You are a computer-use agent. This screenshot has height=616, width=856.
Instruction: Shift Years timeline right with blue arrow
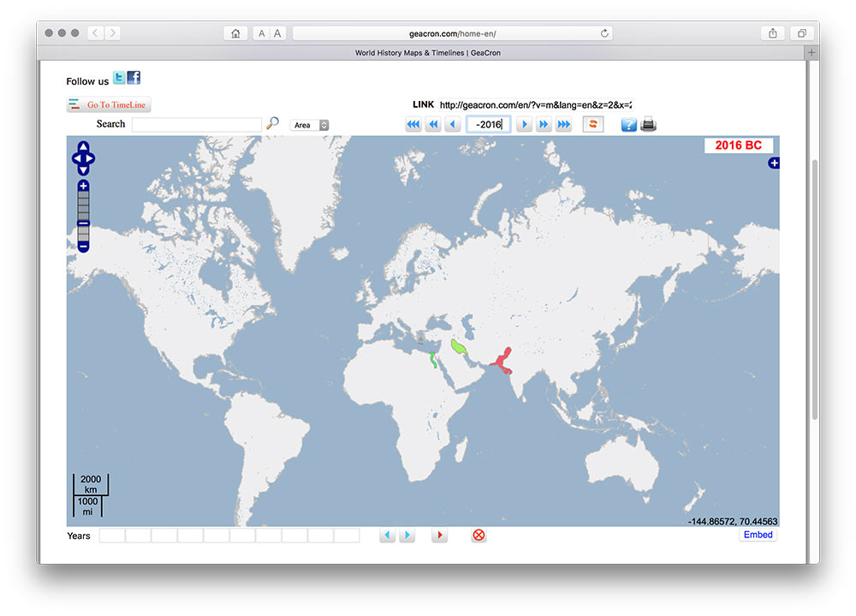point(407,536)
